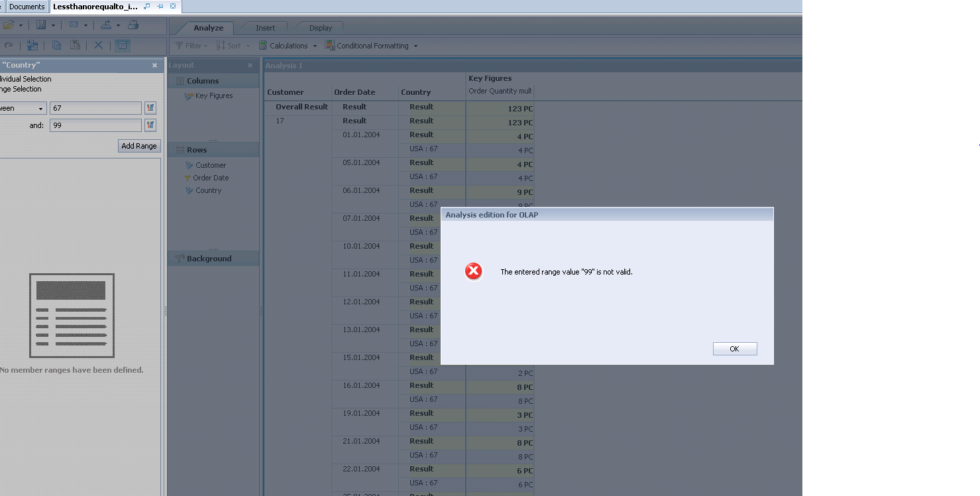The image size is (980, 496).
Task: Click Customer dimension icon in Rows
Action: coord(190,165)
